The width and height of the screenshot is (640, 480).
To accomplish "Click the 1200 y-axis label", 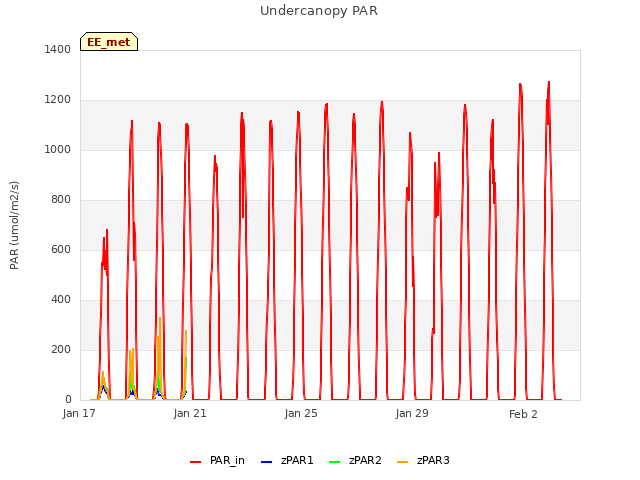I will tap(58, 100).
